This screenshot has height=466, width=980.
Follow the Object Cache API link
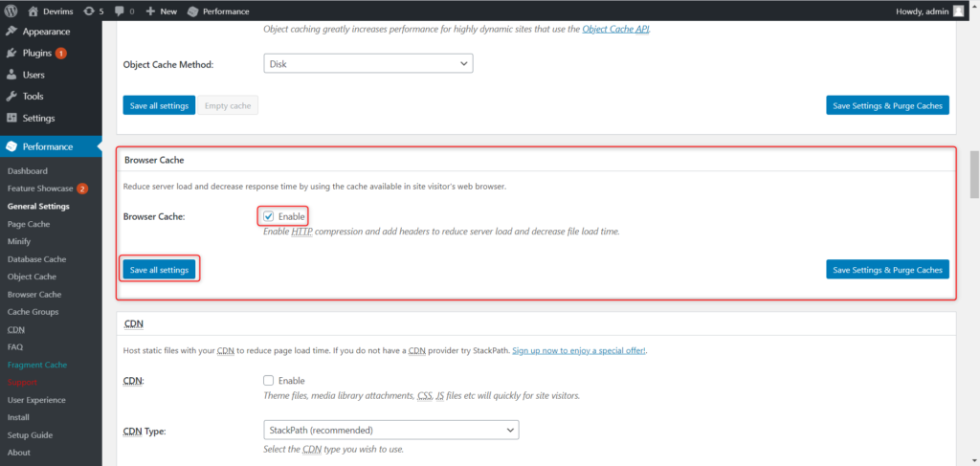(x=615, y=29)
